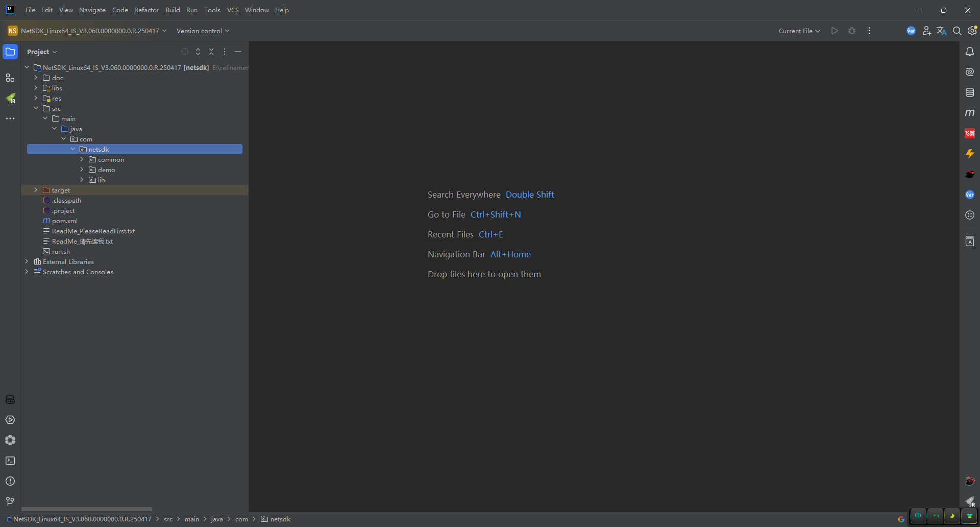Screen dimensions: 980x527
Task: Open the Problems tool window icon
Action: coord(10,481)
